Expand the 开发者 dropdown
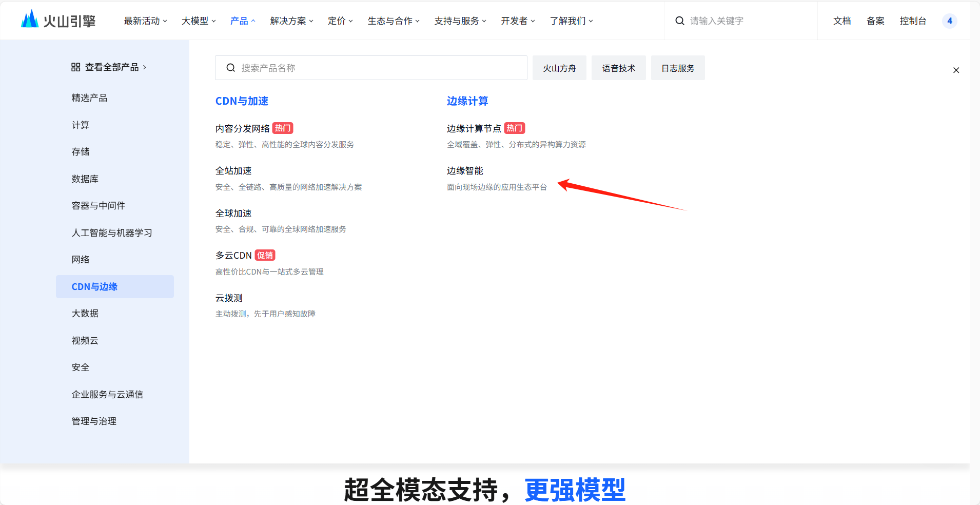The height and width of the screenshot is (505, 980). 518,21
